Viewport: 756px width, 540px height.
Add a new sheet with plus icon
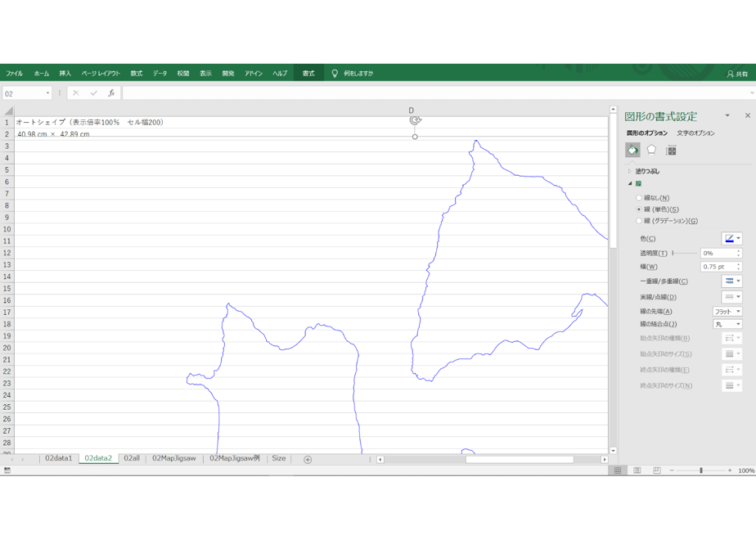tap(308, 460)
